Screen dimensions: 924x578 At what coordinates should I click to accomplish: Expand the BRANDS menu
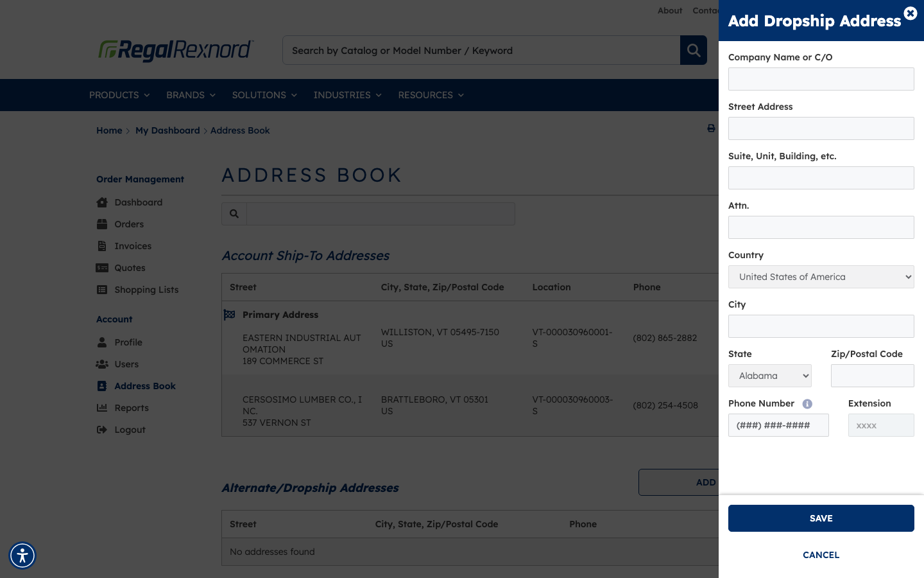point(191,95)
